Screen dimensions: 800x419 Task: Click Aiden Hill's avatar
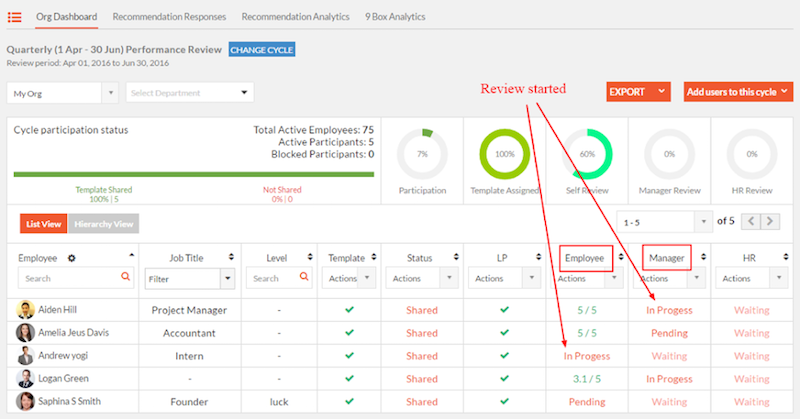pos(25,310)
